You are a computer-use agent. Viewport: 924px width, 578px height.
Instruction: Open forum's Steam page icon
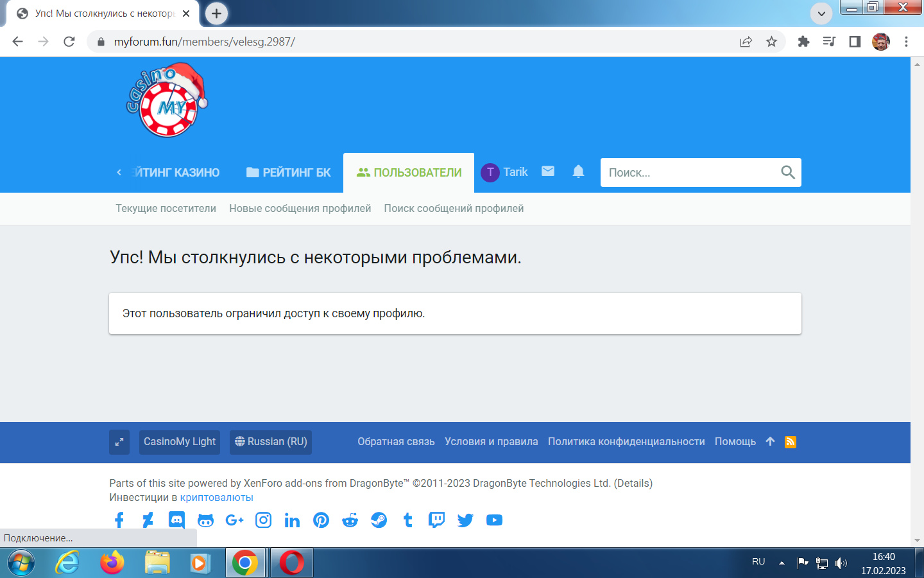(x=379, y=520)
